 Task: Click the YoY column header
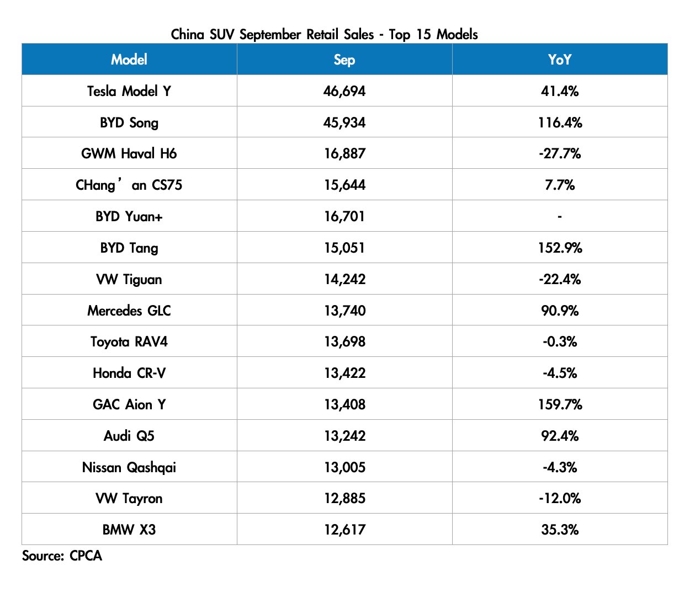(559, 60)
